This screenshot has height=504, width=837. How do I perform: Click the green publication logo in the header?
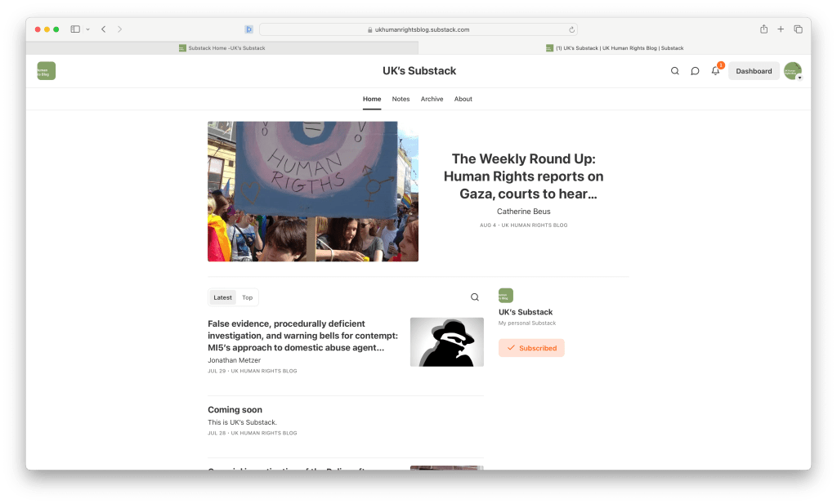[x=47, y=71]
